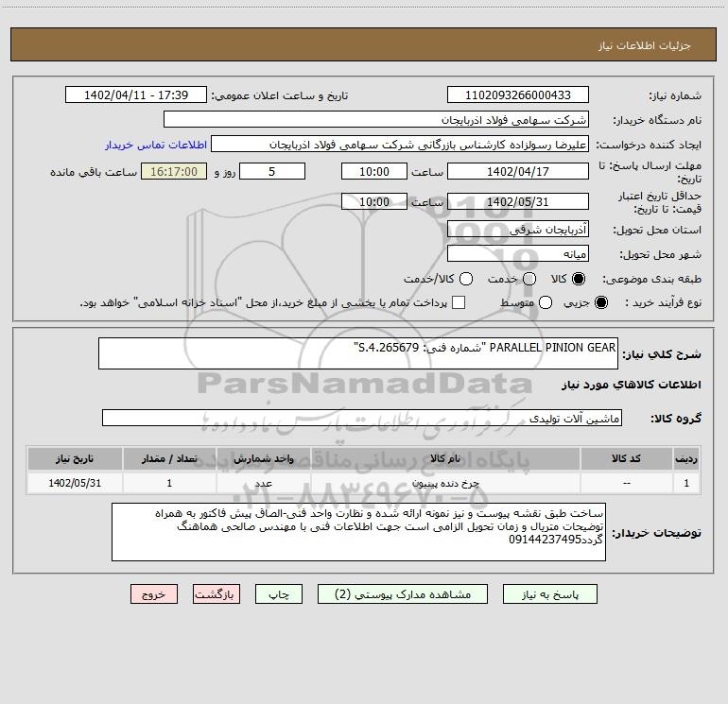Click the واحد شمارش column header
This screenshot has width=728, height=704.
(263, 458)
